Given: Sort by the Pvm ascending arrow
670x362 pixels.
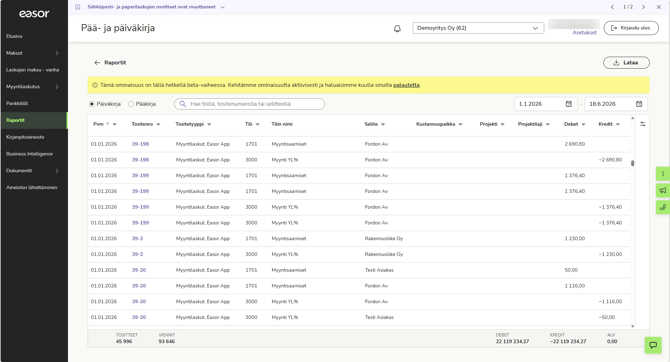Looking at the screenshot, I should pyautogui.click(x=108, y=124).
